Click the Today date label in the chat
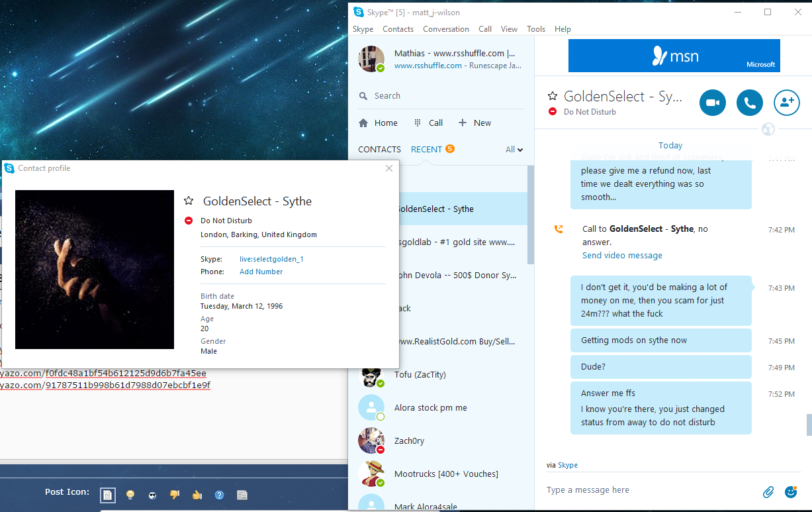The width and height of the screenshot is (812, 512). click(670, 146)
